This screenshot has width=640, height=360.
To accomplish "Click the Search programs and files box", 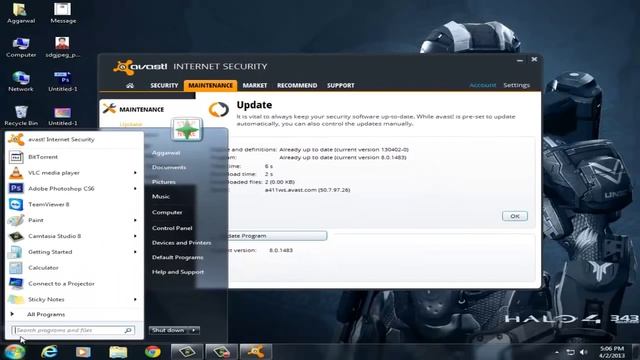I will coord(73,330).
